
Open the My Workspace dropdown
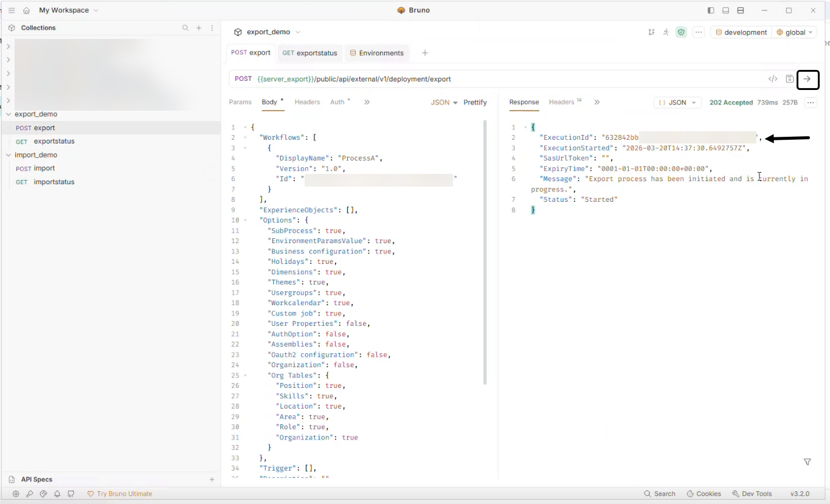68,10
